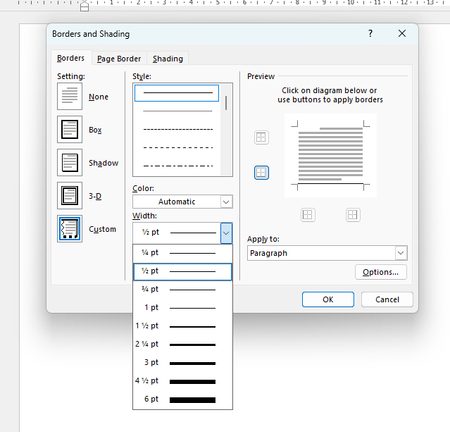Image resolution: width=450 pixels, height=432 pixels.
Task: Click the Shadow setting label
Action: click(103, 163)
